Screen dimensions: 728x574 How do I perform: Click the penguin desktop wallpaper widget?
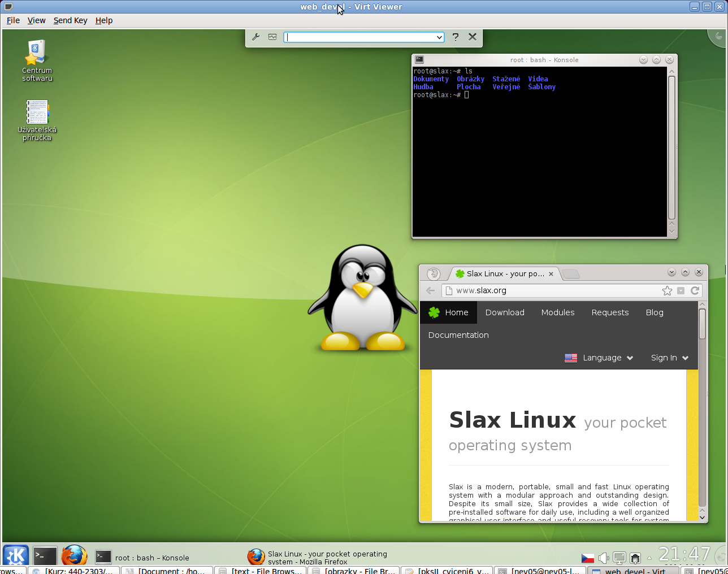[x=362, y=298]
